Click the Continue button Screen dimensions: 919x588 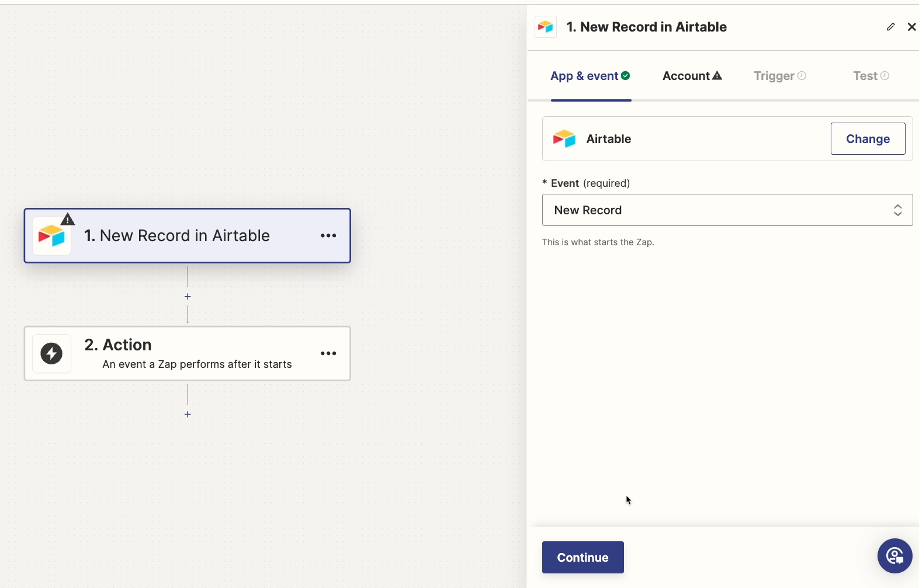[583, 558]
